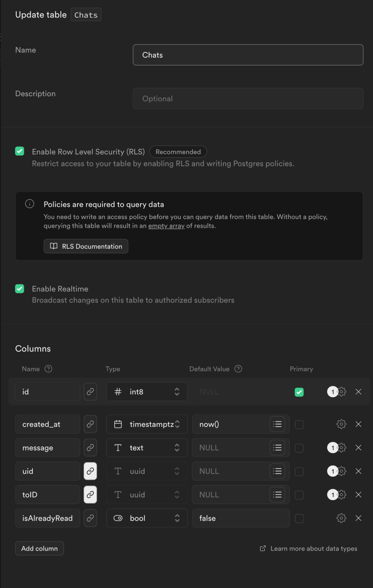Image resolution: width=373 pixels, height=588 pixels.
Task: Open RLS Documentation
Action: point(86,246)
